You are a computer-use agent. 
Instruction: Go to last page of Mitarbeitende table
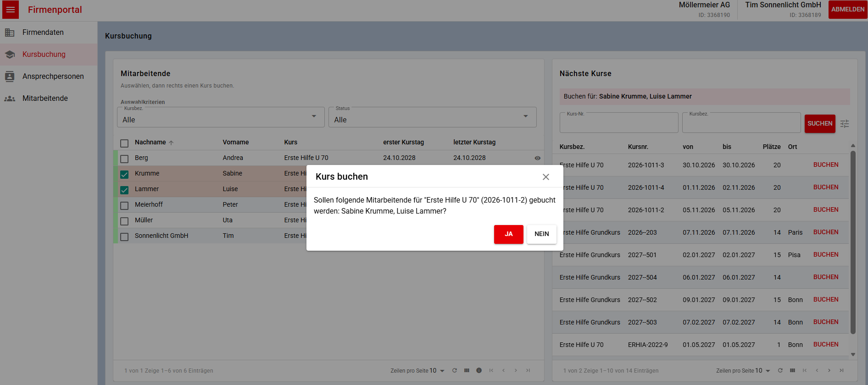click(528, 370)
